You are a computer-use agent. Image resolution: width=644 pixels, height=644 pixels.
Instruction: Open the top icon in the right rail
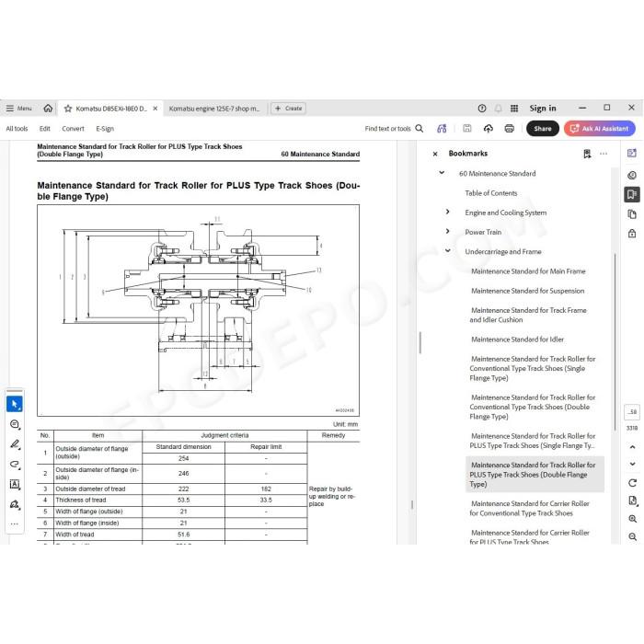point(632,154)
